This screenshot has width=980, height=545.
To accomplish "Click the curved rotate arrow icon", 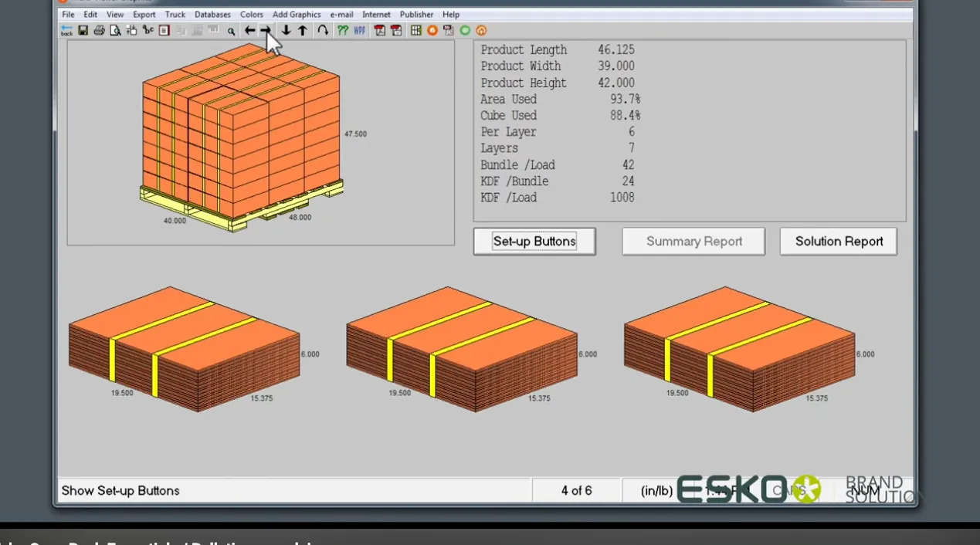I will (x=323, y=31).
